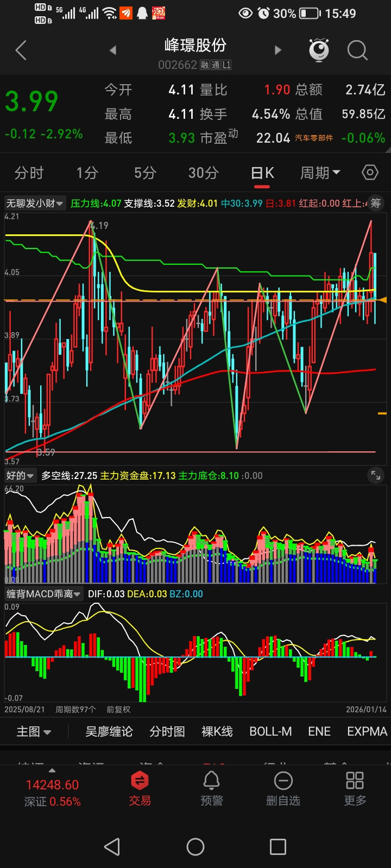Tap 前复权 adjustment label

click(x=118, y=709)
